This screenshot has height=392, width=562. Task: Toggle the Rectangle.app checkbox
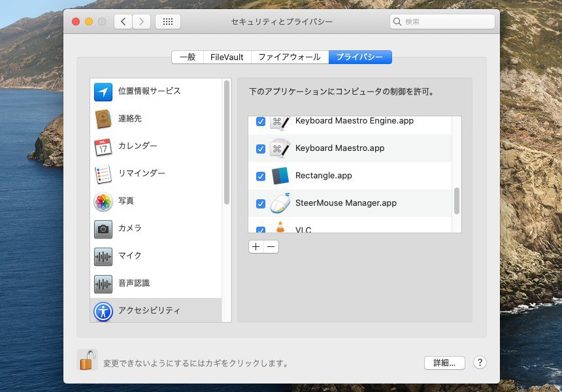(x=260, y=176)
